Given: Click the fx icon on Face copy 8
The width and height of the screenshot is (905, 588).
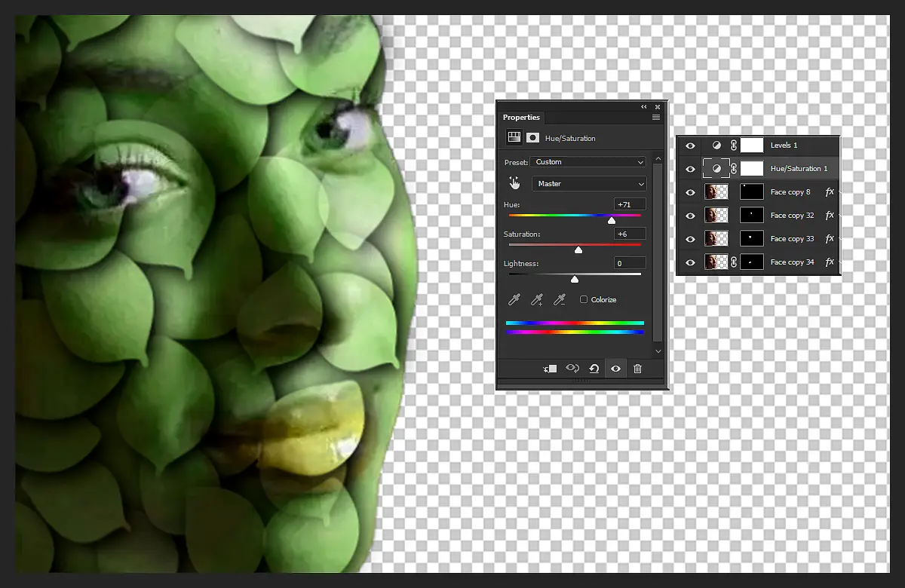Looking at the screenshot, I should coord(830,192).
